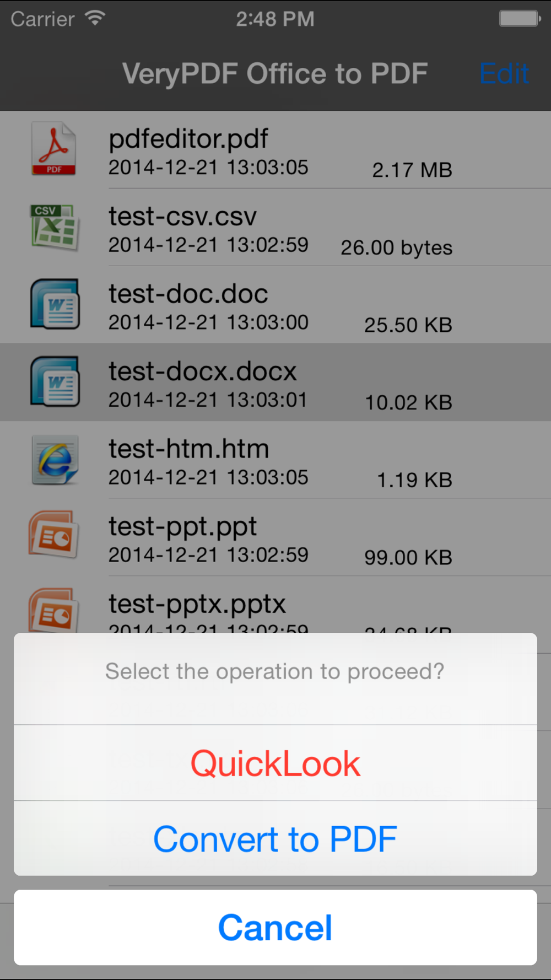Select the test-htm.htm file name
The width and height of the screenshot is (551, 980).
(189, 449)
